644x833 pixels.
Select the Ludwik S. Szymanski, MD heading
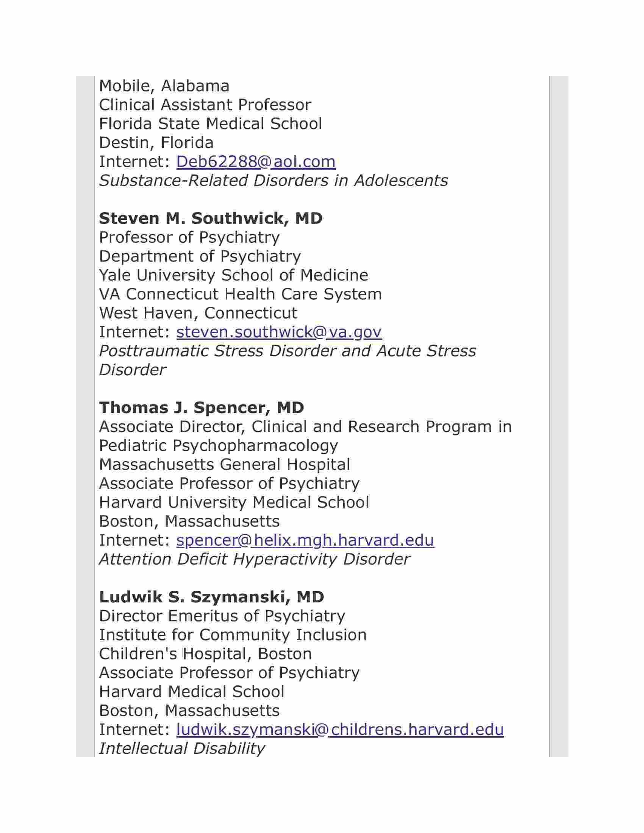pos(212,597)
